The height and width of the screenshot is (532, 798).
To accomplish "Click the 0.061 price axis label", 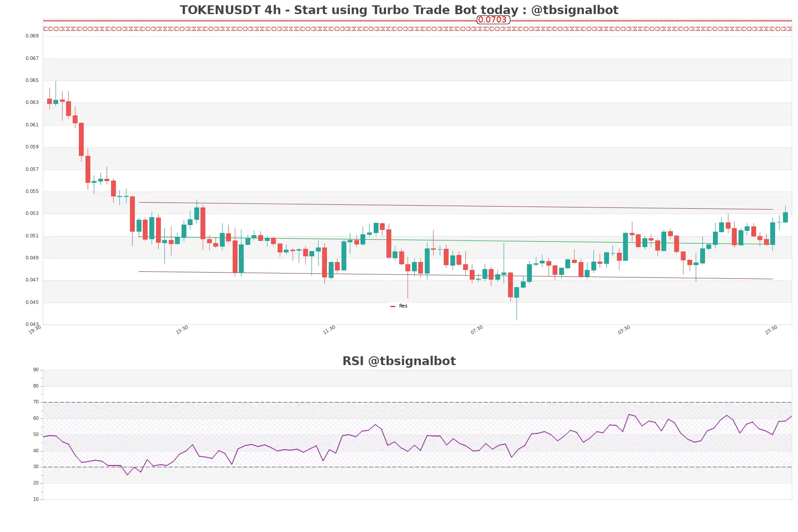I will pos(32,125).
